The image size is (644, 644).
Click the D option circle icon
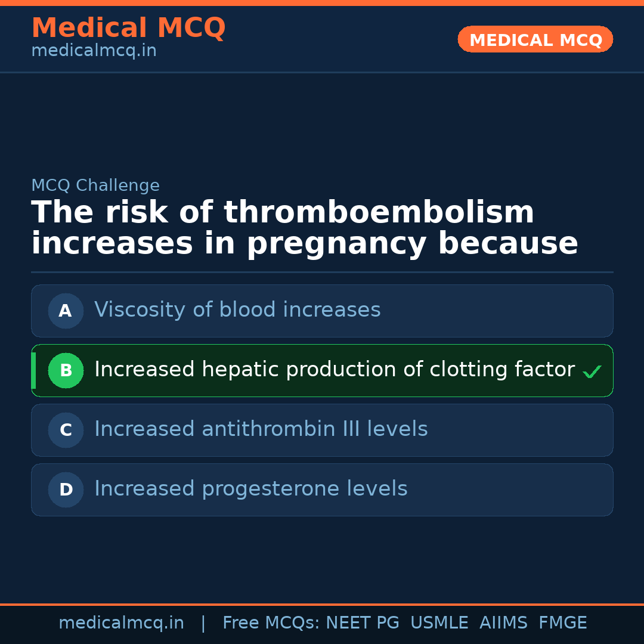pyautogui.click(x=66, y=490)
